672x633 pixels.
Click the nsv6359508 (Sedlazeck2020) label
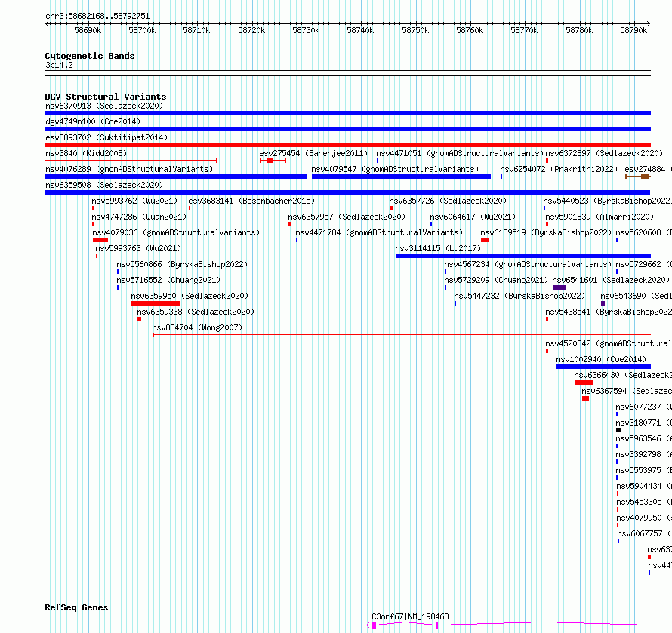pyautogui.click(x=104, y=185)
